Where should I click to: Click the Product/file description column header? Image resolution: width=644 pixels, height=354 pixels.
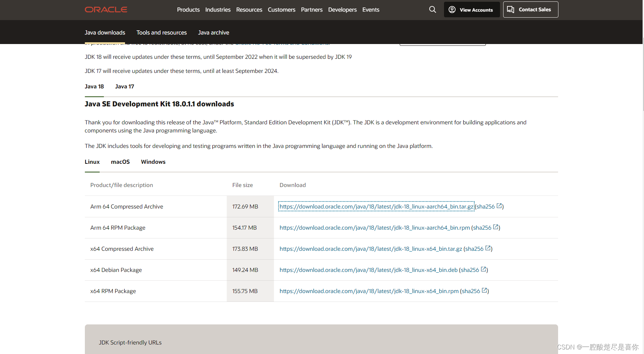(122, 185)
